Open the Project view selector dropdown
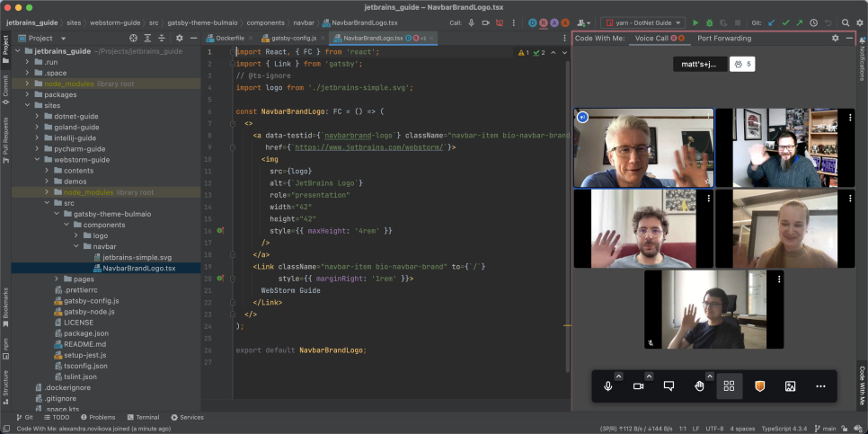The height and width of the screenshot is (434, 868). (x=43, y=39)
